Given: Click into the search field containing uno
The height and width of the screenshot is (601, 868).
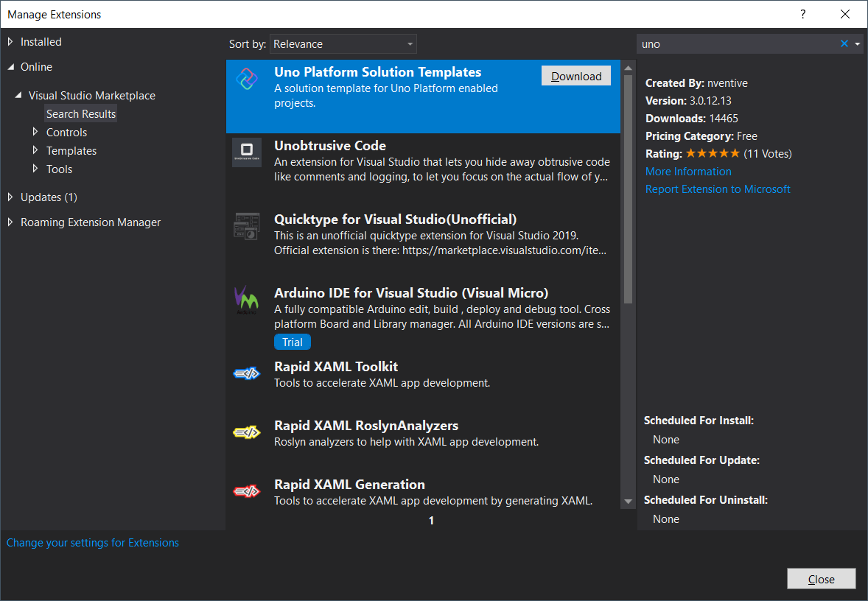Looking at the screenshot, I should tap(738, 43).
